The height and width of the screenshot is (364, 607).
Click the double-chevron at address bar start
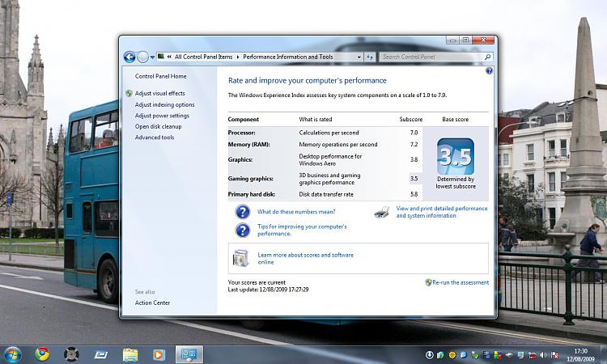pyautogui.click(x=169, y=57)
